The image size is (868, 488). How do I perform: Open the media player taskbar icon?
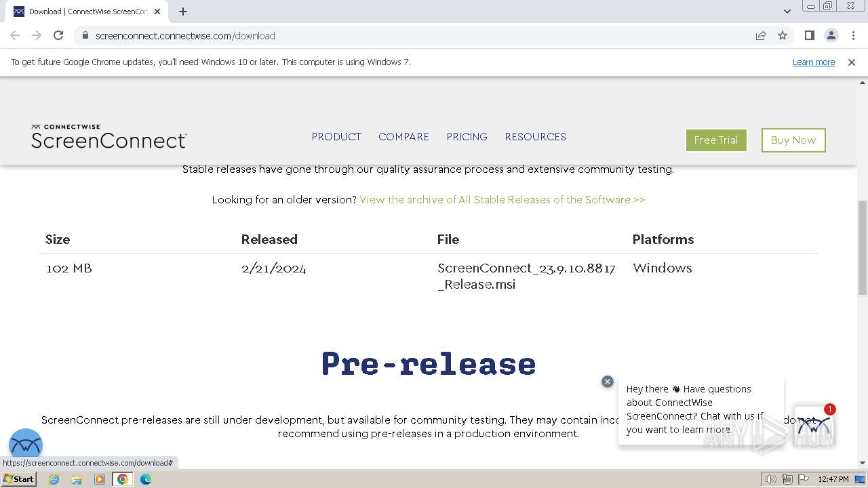pyautogui.click(x=100, y=479)
